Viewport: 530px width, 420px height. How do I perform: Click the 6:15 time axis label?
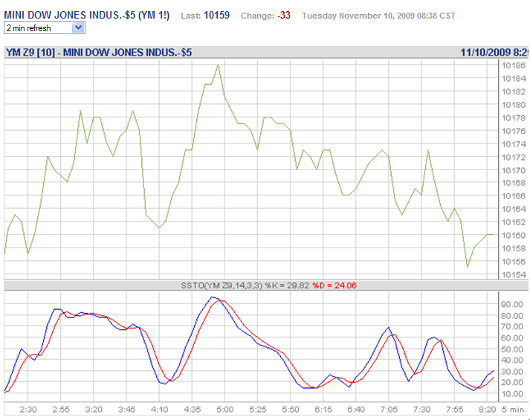(323, 410)
